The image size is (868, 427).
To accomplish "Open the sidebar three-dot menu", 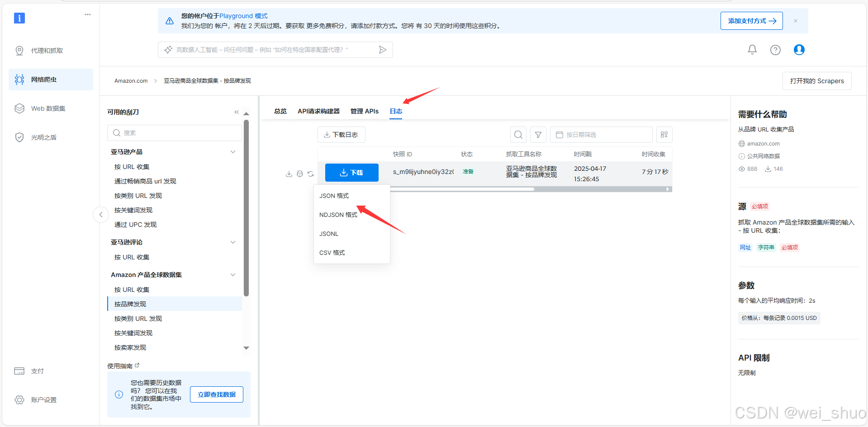I will point(88,14).
